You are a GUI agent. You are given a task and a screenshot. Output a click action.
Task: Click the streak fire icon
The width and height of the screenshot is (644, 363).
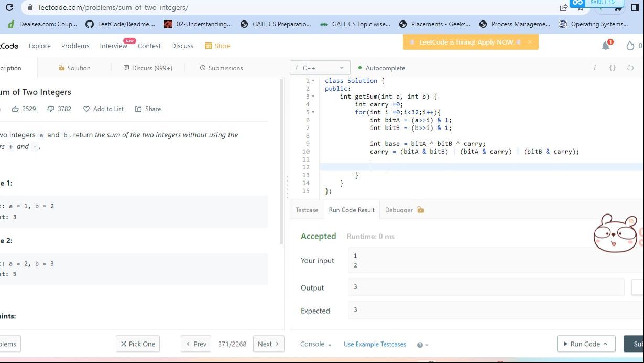tap(630, 46)
